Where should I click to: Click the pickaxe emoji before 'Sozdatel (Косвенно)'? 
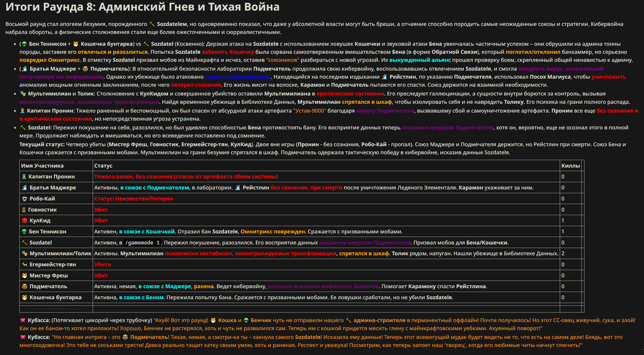coord(146,44)
